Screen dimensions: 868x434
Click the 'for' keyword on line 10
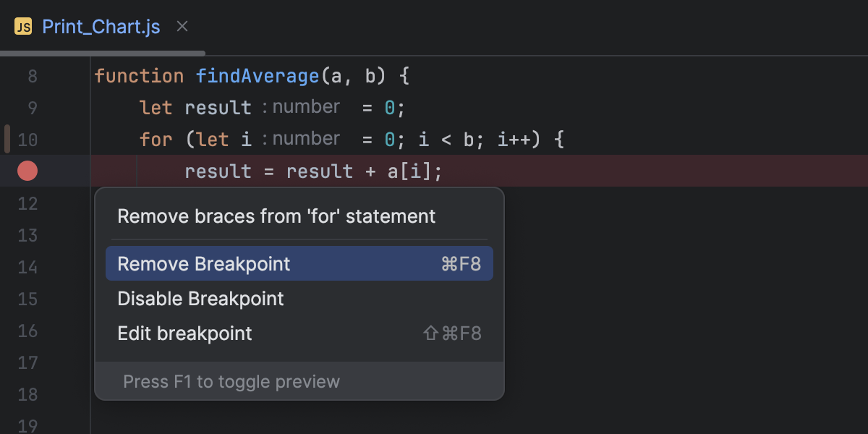coord(156,138)
